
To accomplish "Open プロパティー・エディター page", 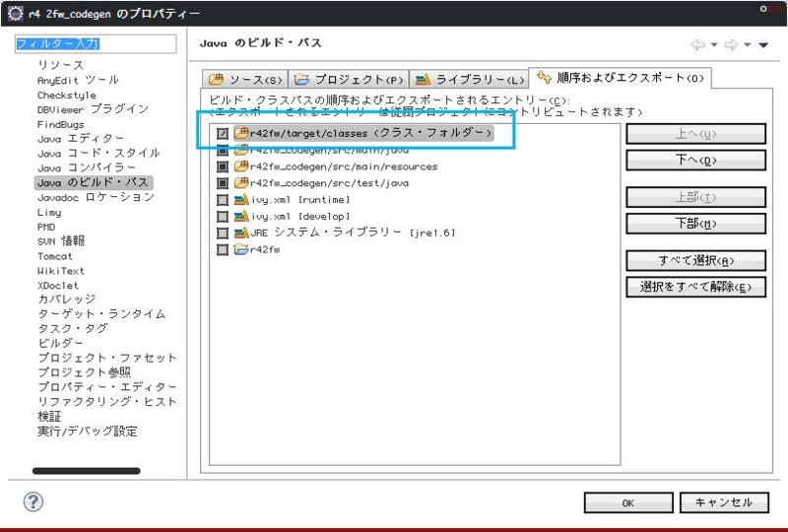I will (x=107, y=387).
